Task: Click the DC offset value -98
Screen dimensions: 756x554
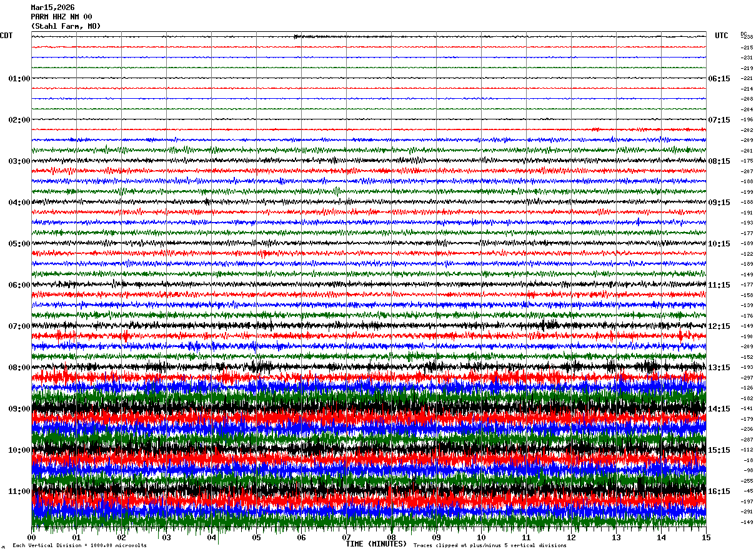Action: 748,470
